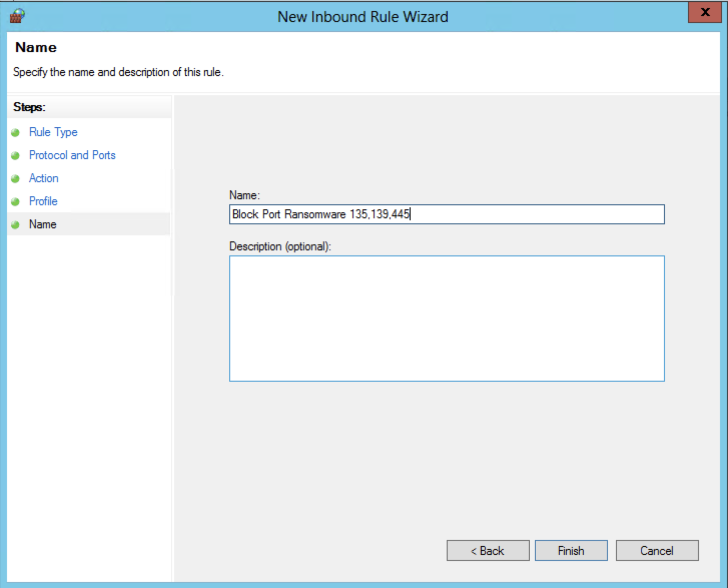Viewport: 728px width, 588px height.
Task: Click the New Inbound Rule Wizard title bar
Action: [x=362, y=17]
